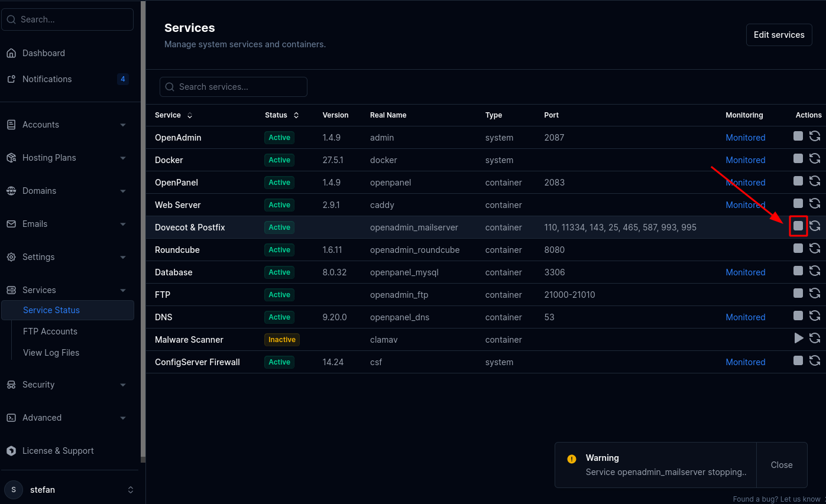Expand the Accounts sidebar menu
826x504 pixels.
67,125
